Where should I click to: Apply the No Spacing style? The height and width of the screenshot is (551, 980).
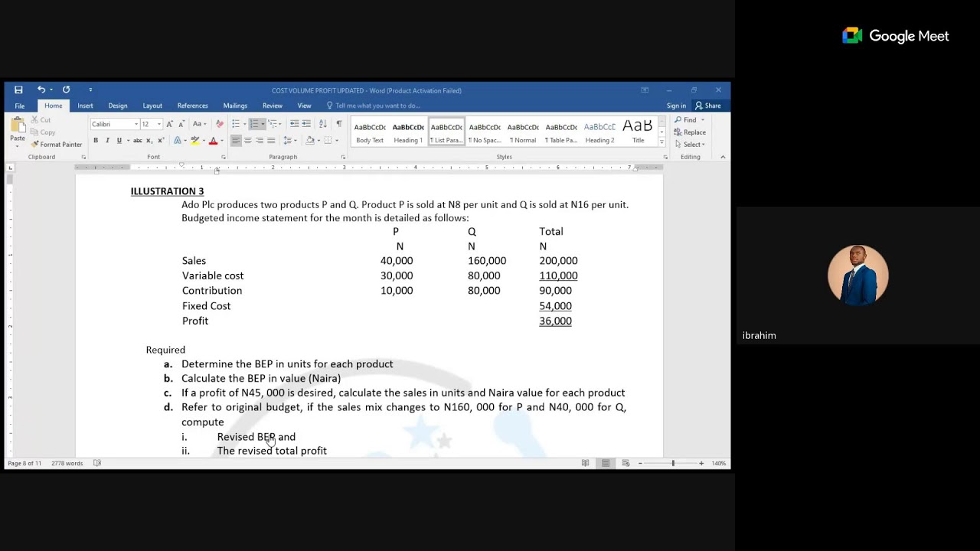coord(485,132)
